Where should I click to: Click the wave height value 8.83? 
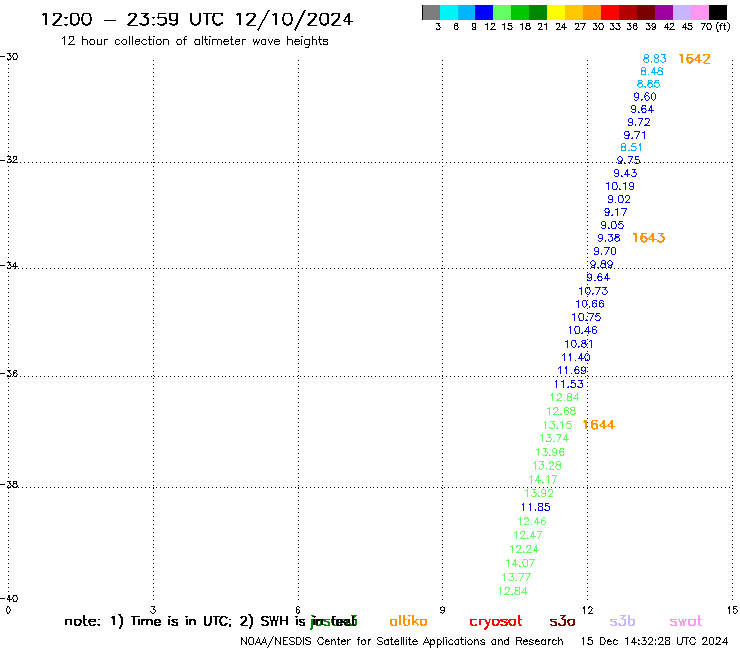(655, 59)
